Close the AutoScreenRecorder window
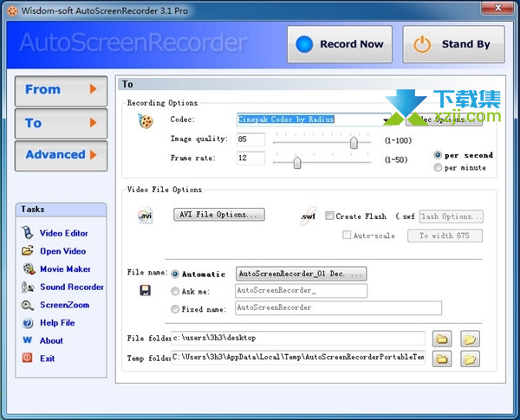Image resolution: width=520 pixels, height=420 pixels. tap(497, 8)
